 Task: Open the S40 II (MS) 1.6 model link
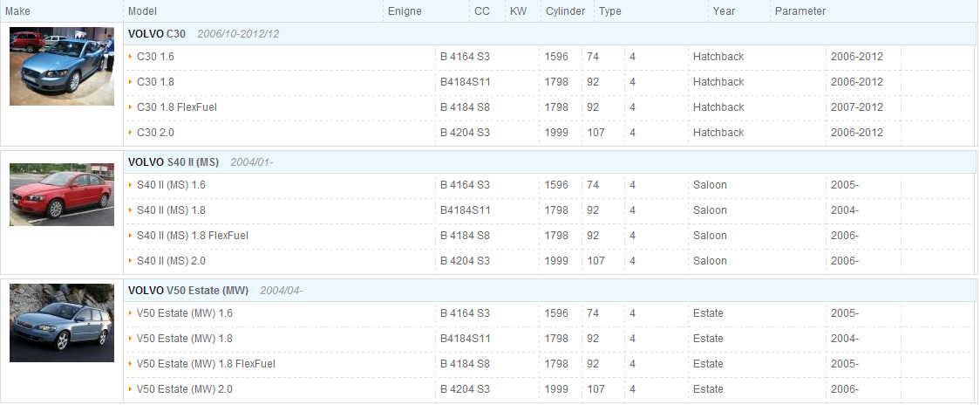(171, 185)
